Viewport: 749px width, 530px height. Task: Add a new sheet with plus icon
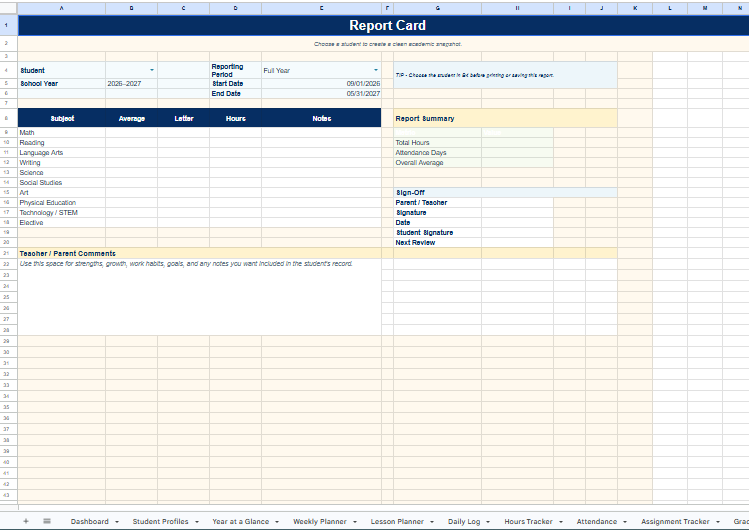point(26,521)
